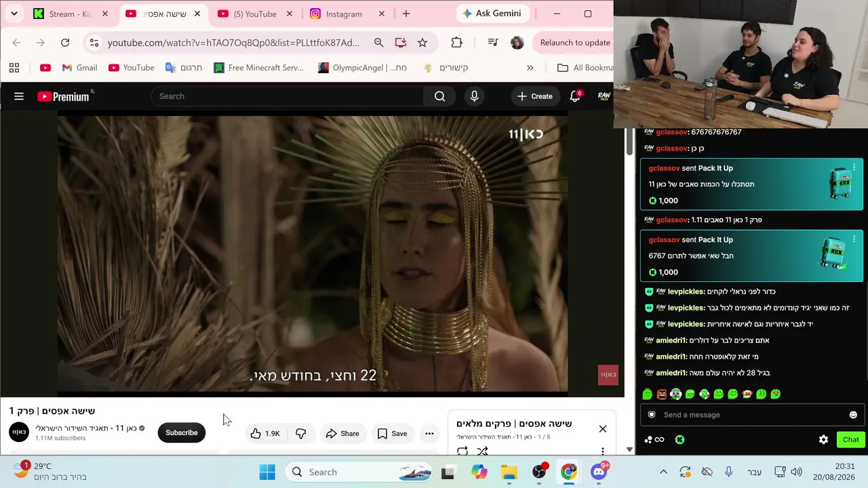Open Chrome profile avatar
Image resolution: width=868 pixels, height=488 pixels.
pyautogui.click(x=517, y=43)
